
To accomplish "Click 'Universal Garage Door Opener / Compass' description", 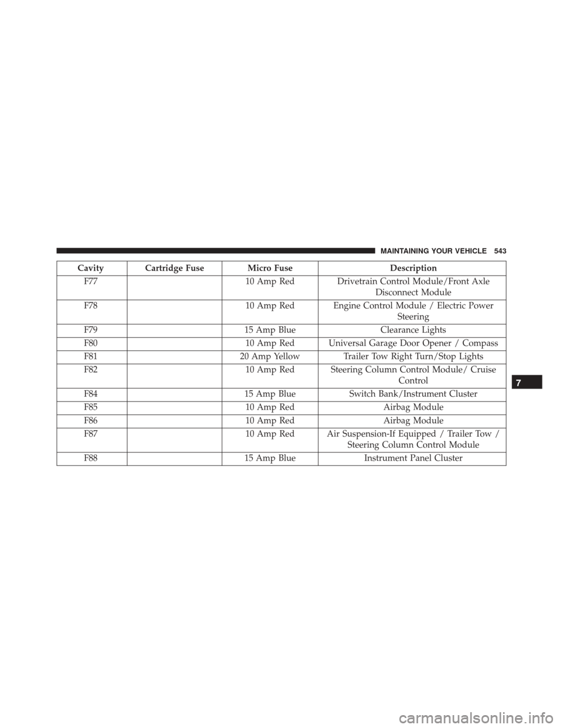I will [413, 343].
